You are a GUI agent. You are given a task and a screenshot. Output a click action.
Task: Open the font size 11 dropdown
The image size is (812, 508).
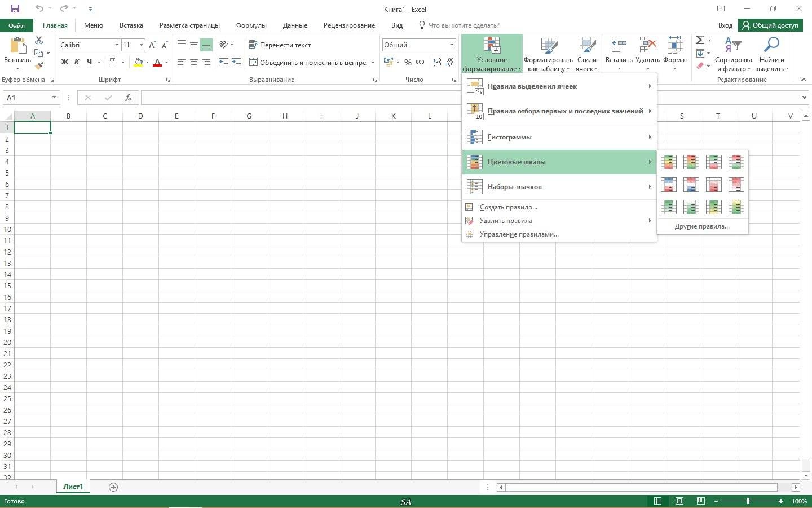[141, 45]
